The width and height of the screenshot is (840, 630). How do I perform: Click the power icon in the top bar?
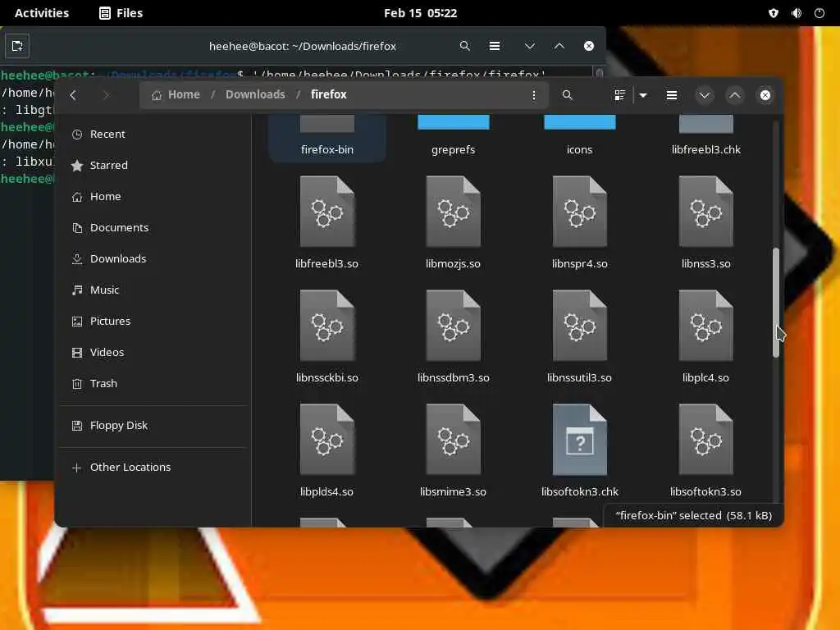(x=819, y=13)
